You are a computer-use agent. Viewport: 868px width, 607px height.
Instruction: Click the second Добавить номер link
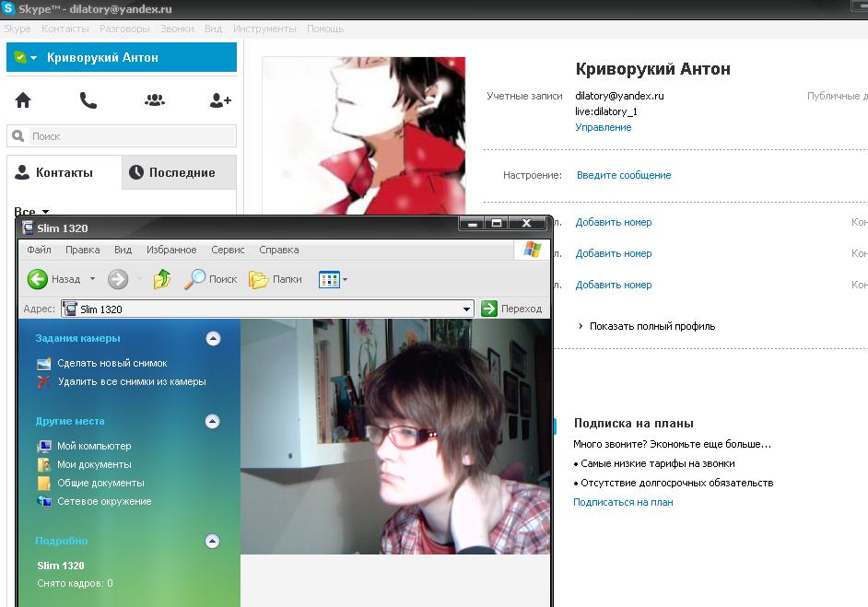(x=614, y=253)
